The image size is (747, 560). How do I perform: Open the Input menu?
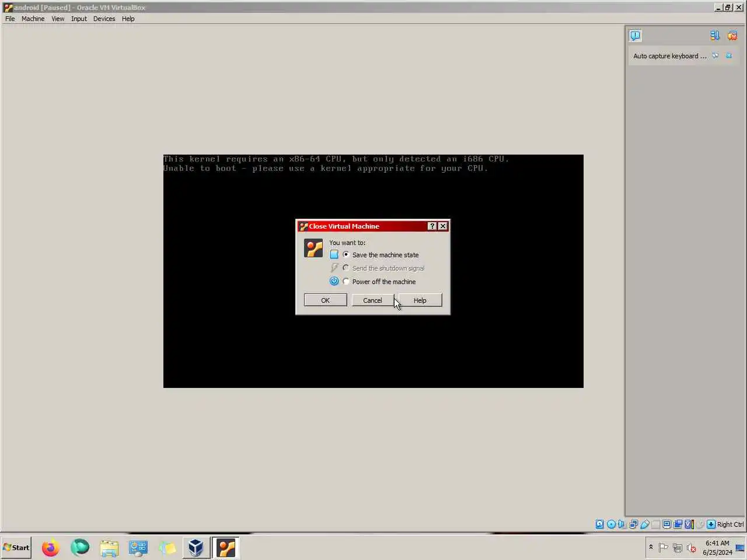click(x=79, y=19)
